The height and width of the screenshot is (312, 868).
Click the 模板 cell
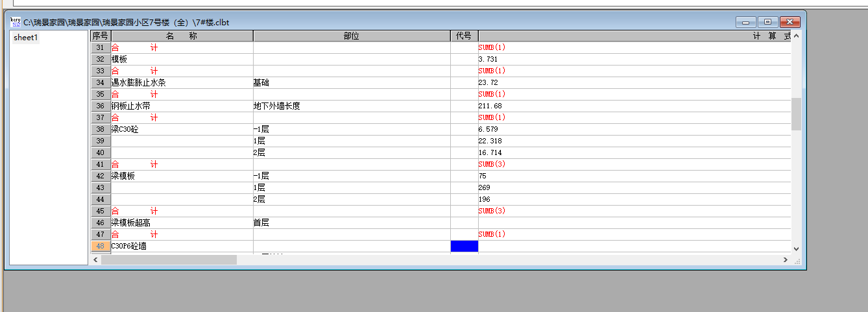tap(182, 60)
